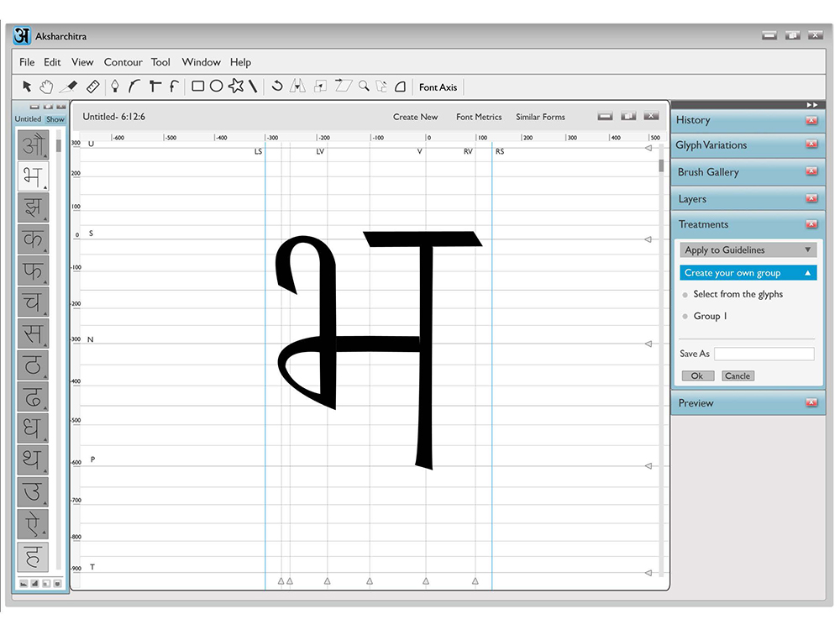Expand the Apply to Guidelines dropdown

tap(748, 249)
